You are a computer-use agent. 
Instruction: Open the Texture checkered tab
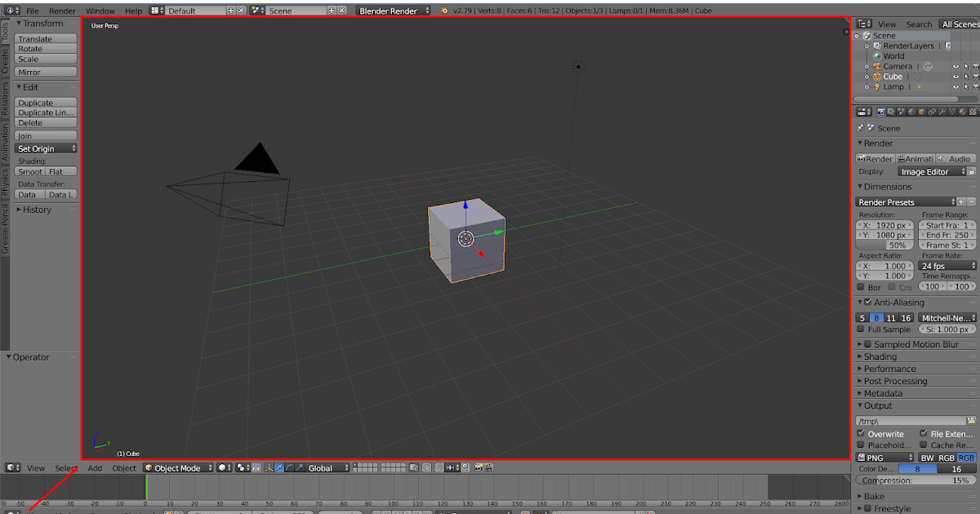972,112
